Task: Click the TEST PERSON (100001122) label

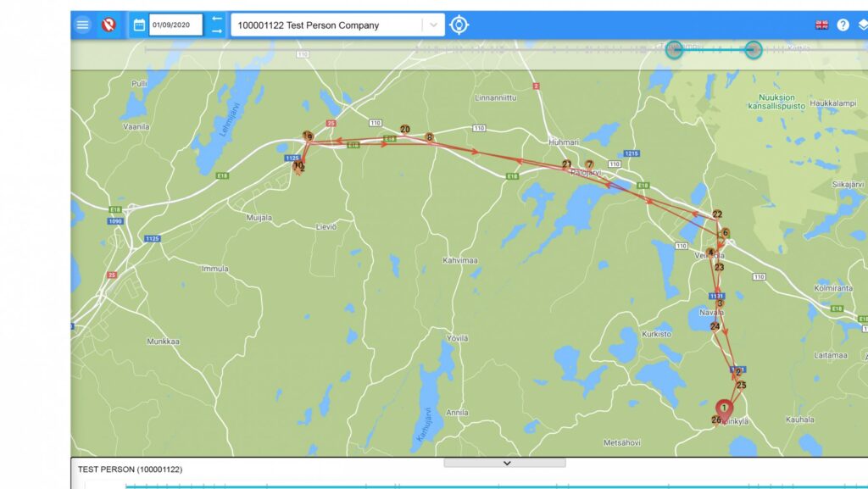Action: point(130,469)
